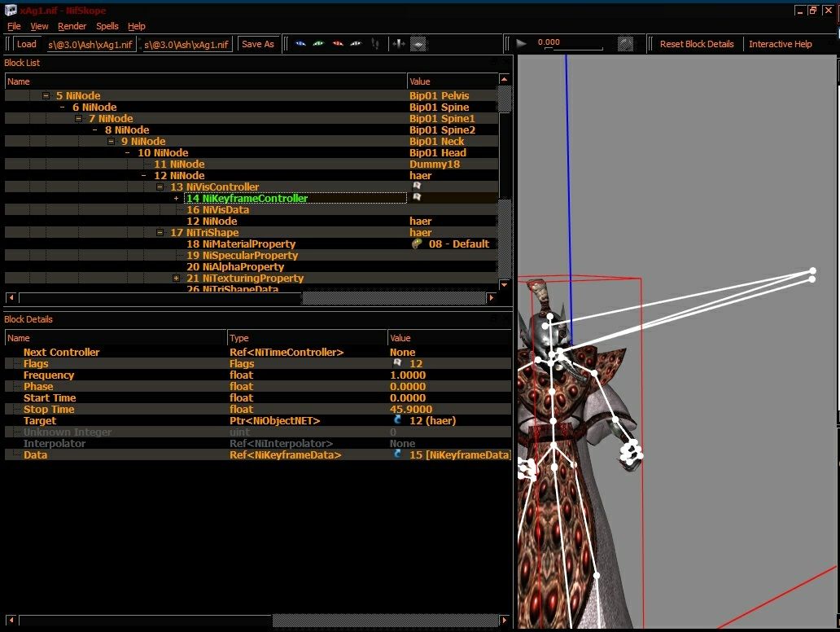Click the axes arrows toolbar icon
Image resolution: width=840 pixels, height=632 pixels.
pyautogui.click(x=399, y=44)
